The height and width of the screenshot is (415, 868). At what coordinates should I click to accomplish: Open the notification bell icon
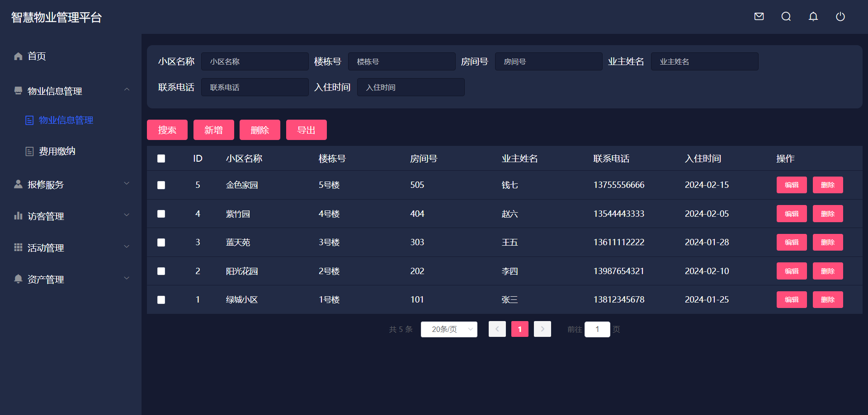click(813, 16)
